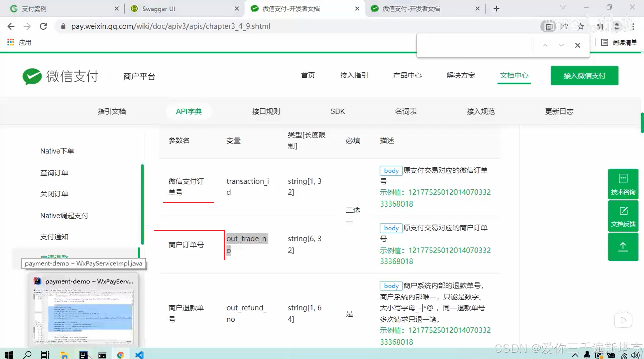Close the Swagger UI tab
The height and width of the screenshot is (359, 644).
click(x=237, y=9)
